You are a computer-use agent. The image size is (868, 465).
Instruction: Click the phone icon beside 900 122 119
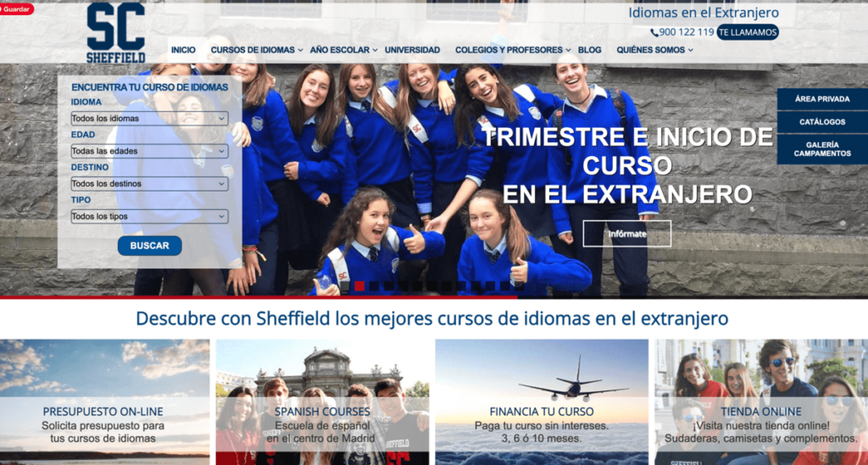[654, 33]
